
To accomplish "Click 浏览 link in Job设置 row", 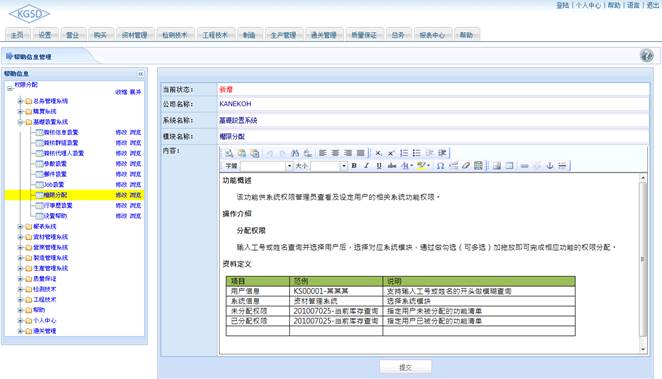I will click(136, 185).
